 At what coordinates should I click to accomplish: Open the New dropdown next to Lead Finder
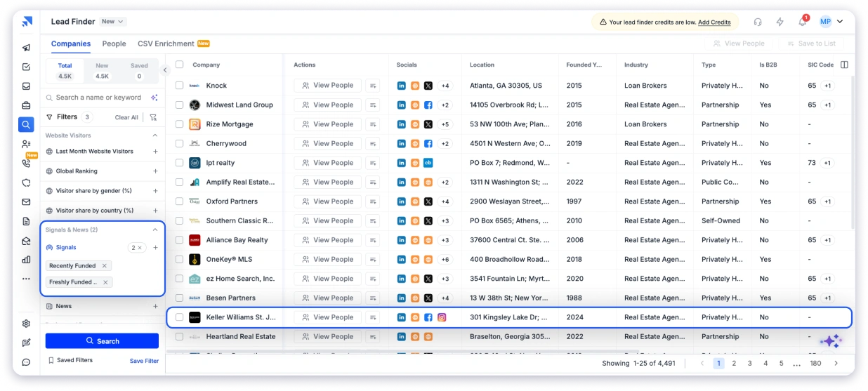[x=112, y=22]
